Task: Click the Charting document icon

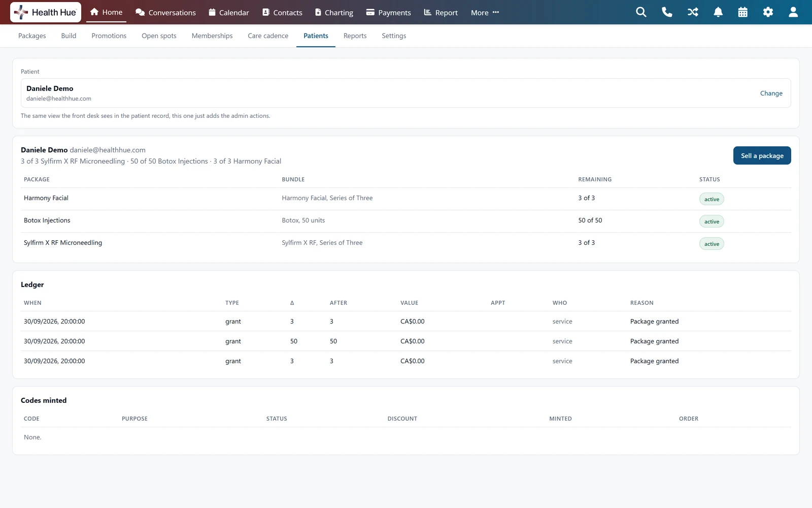Action: (318, 12)
